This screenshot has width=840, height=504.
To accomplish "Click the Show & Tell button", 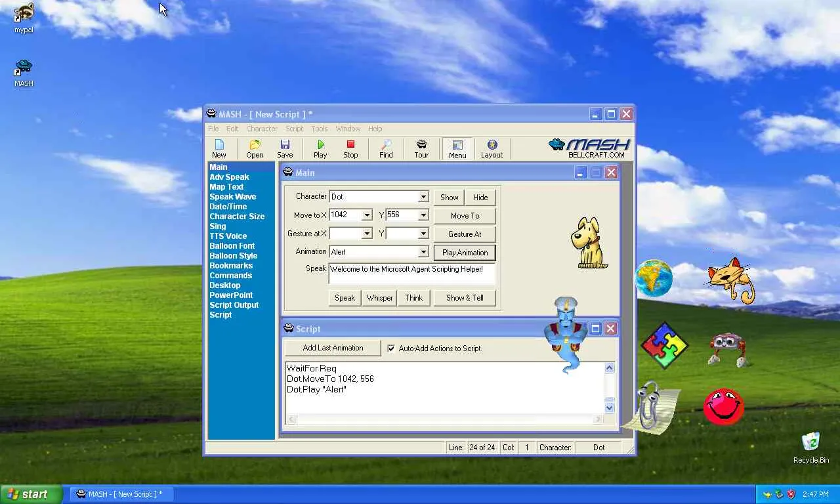I will click(x=465, y=297).
